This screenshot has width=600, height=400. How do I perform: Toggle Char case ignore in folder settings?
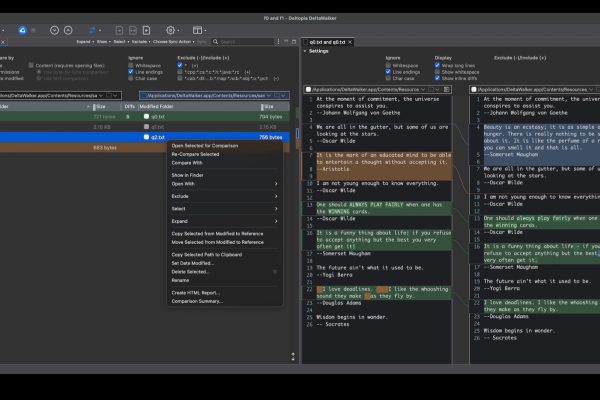(131, 78)
